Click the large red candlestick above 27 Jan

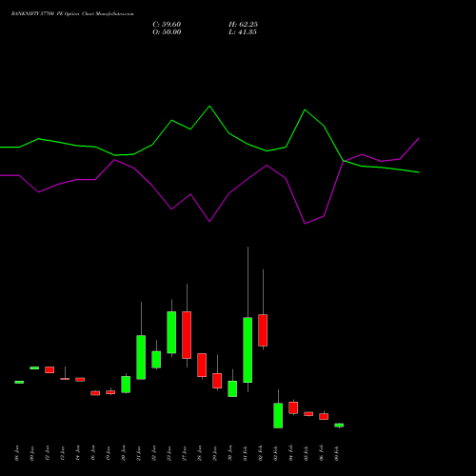[x=187, y=335]
